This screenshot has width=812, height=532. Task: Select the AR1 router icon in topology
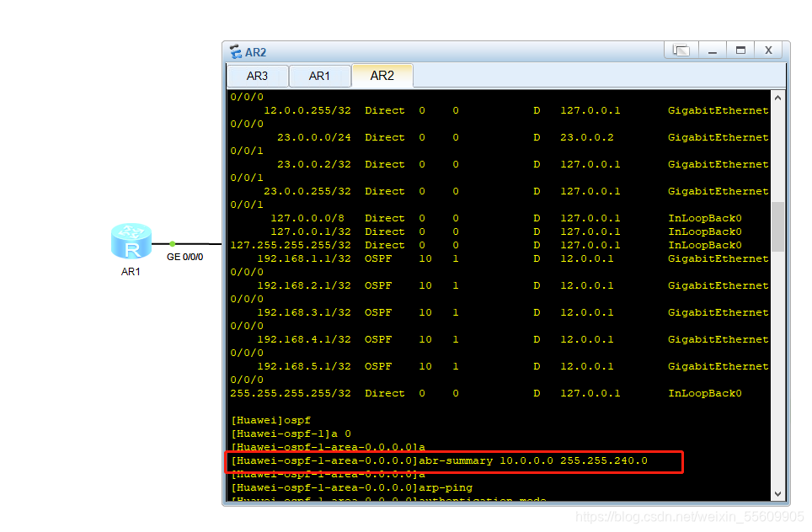click(x=131, y=241)
